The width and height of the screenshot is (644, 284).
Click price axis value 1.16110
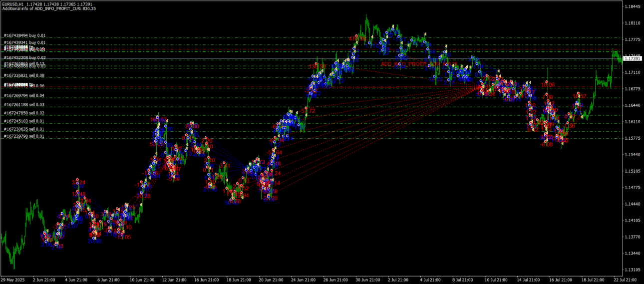click(633, 122)
